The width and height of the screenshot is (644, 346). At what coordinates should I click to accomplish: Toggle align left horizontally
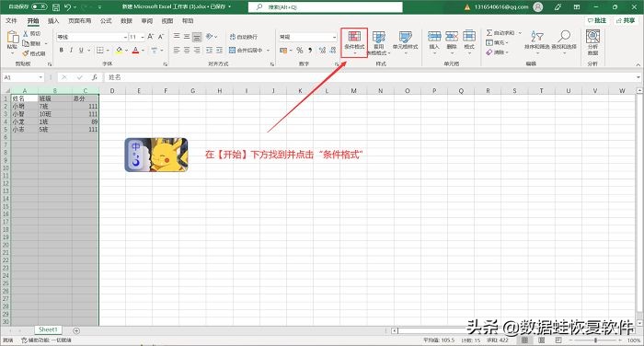point(177,50)
